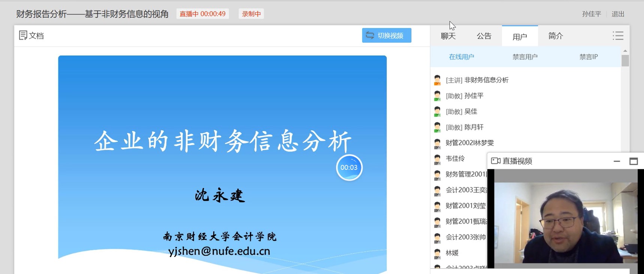Screen dimensions: 644x274
Task: View the 禁言IP banned IP list
Action: coord(588,57)
